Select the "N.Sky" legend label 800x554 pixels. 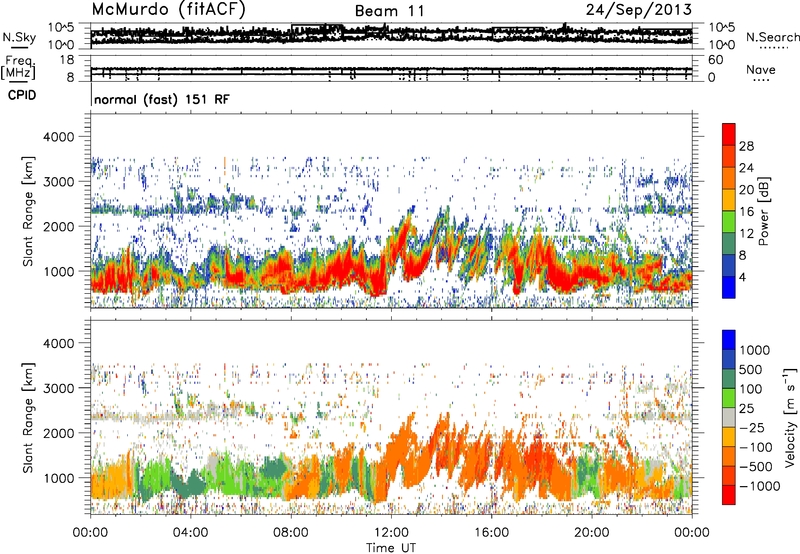[19, 37]
